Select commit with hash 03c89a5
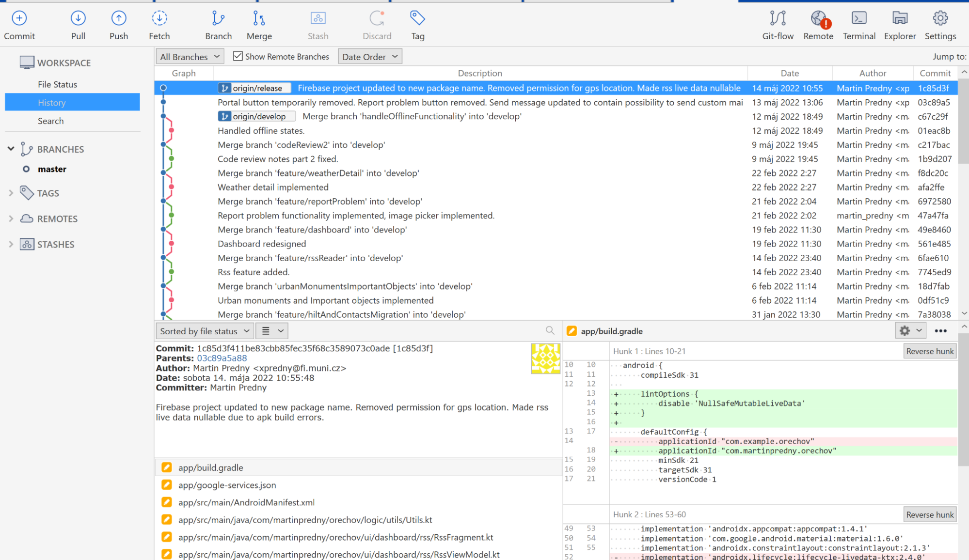This screenshot has width=969, height=560. tap(556, 102)
